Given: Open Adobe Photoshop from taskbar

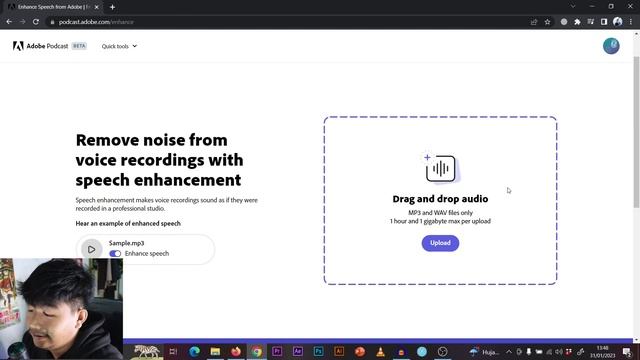Looking at the screenshot, I should 318,351.
